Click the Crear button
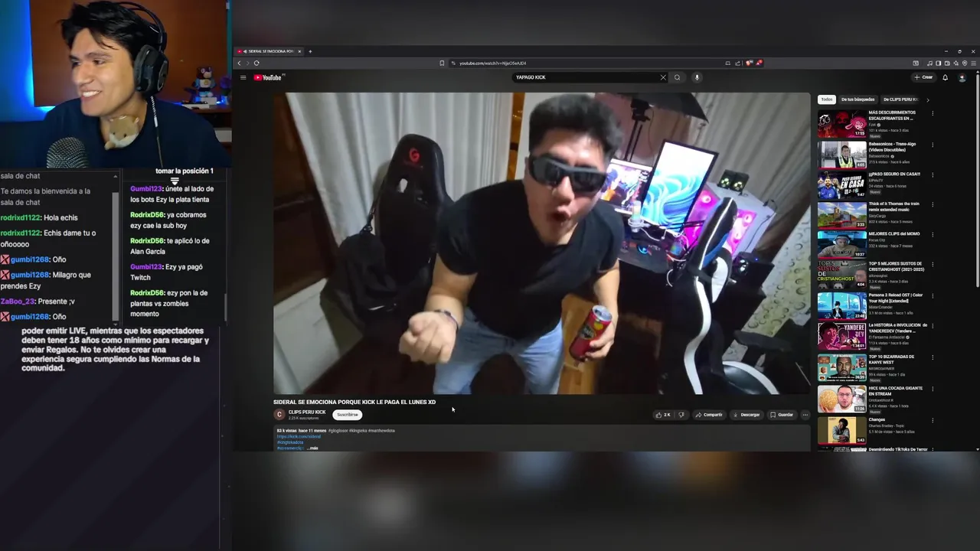Viewport: 980px width, 551px height. click(x=923, y=77)
